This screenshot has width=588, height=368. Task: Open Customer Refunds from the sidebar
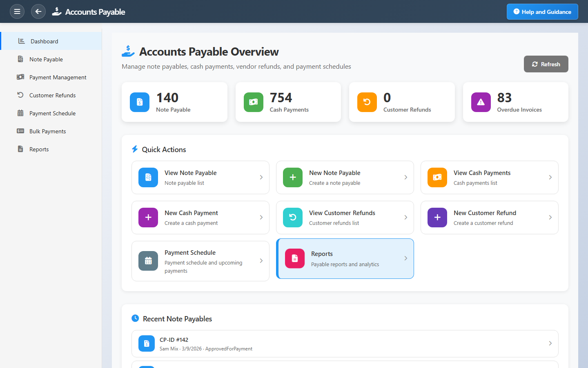(52, 95)
